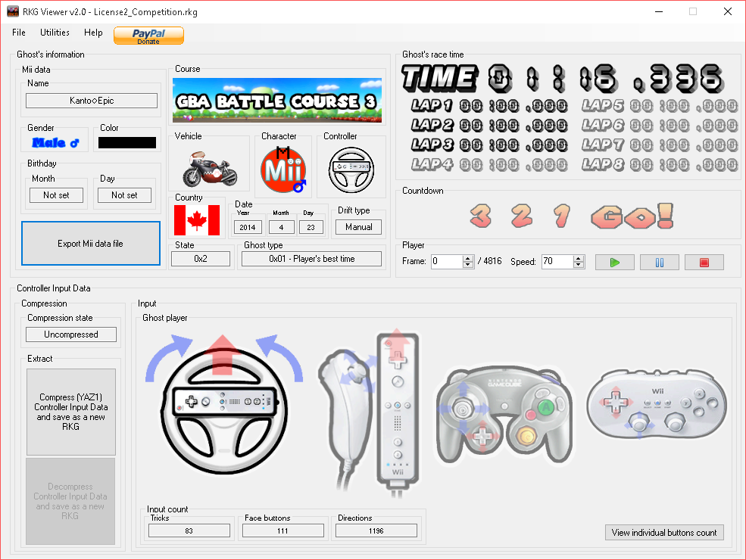Click the GBA Battle Course 3 banner

[x=276, y=101]
